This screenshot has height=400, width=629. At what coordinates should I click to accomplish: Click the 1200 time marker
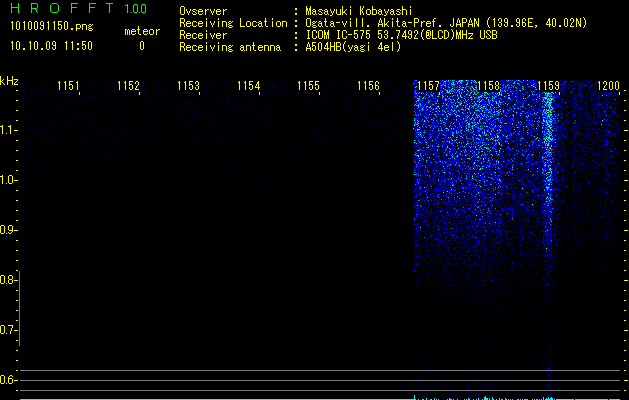[609, 86]
